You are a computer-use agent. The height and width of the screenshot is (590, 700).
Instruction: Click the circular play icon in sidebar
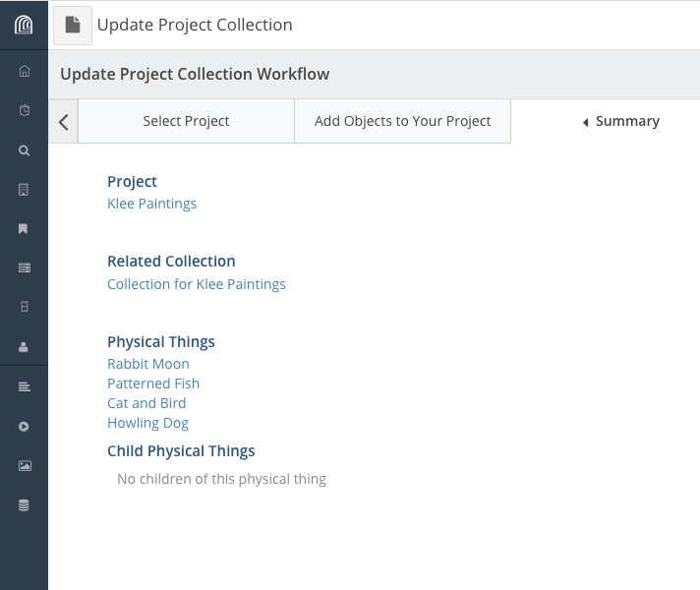coord(24,427)
